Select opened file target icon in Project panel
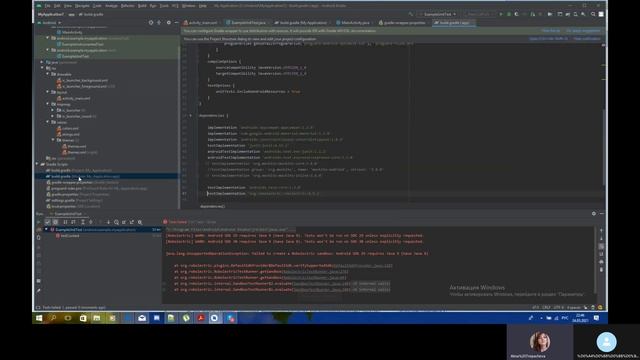640x360 pixels. click(x=151, y=23)
